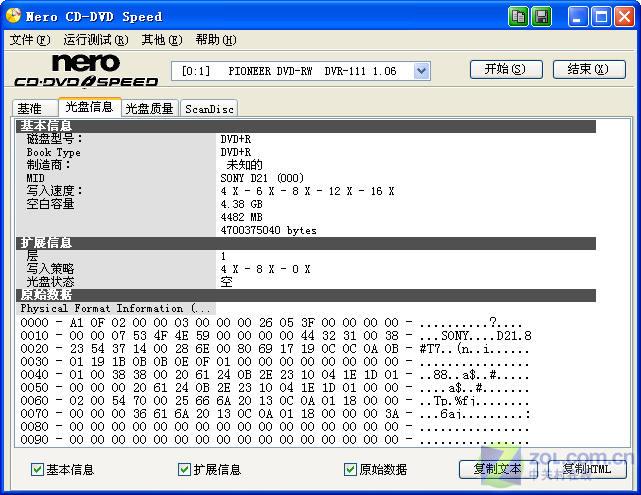The width and height of the screenshot is (641, 495).
Task: Select the 未知的 manufacturer value
Action: click(244, 165)
